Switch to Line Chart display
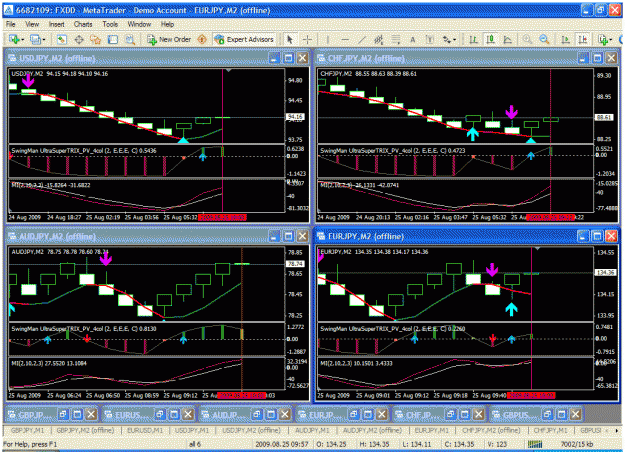Image resolution: width=625 pixels, height=452 pixels. [508, 39]
